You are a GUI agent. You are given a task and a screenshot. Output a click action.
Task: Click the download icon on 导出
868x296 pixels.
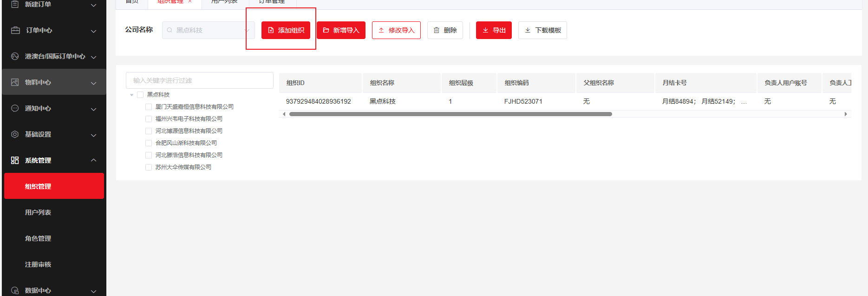[x=485, y=30]
